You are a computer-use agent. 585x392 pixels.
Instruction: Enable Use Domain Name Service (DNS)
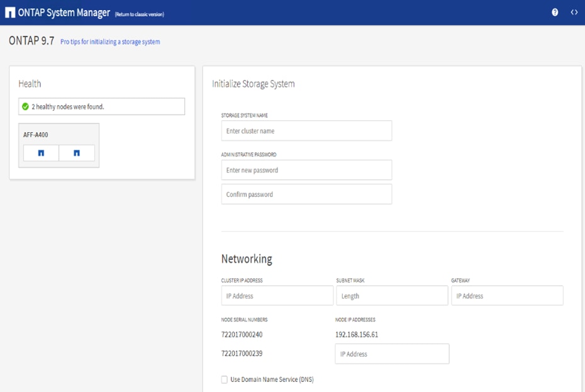coord(224,379)
